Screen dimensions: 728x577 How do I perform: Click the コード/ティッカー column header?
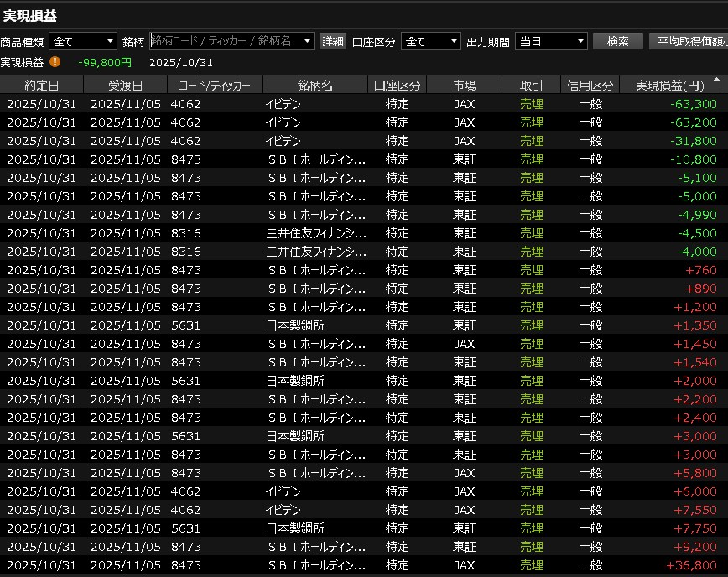click(214, 86)
